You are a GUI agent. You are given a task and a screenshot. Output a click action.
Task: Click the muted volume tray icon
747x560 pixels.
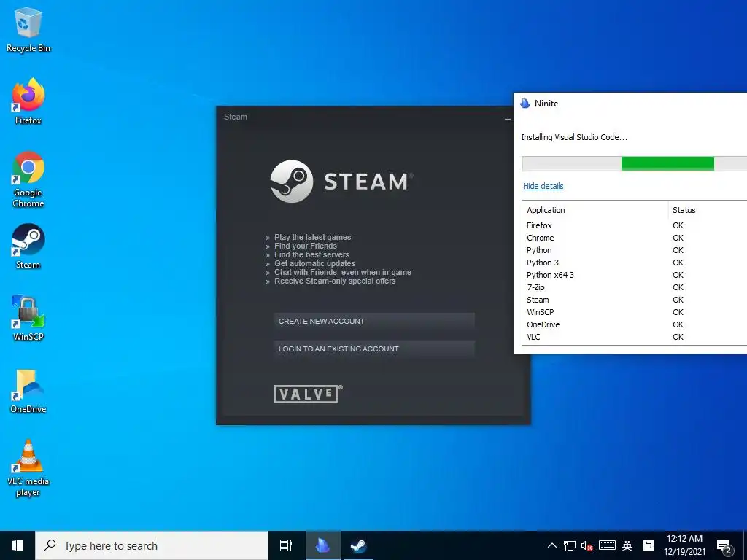click(587, 546)
